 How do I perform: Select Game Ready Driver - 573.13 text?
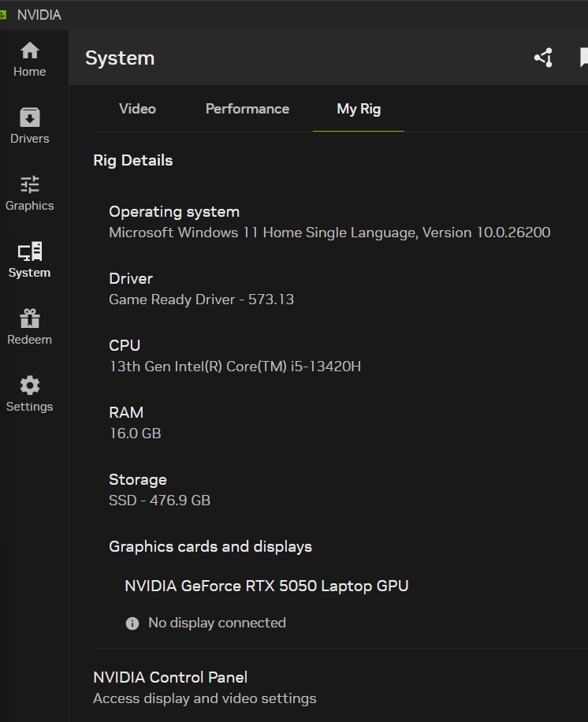tap(201, 300)
